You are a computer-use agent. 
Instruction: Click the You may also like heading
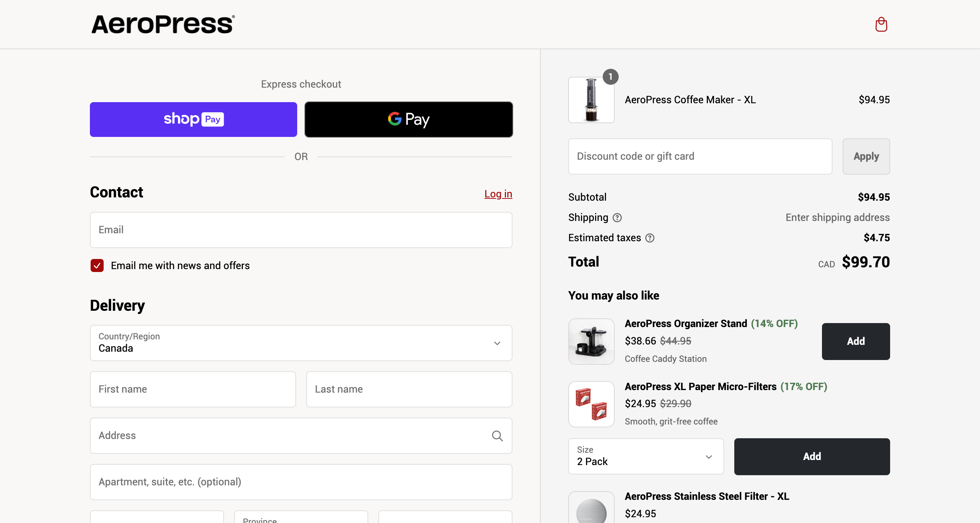click(x=613, y=295)
